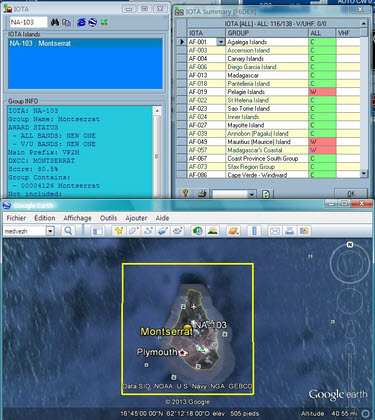Viewport: 375px width, 420px height.
Task: Click the help question mark icon in IOTA Summary
Action: [186, 193]
